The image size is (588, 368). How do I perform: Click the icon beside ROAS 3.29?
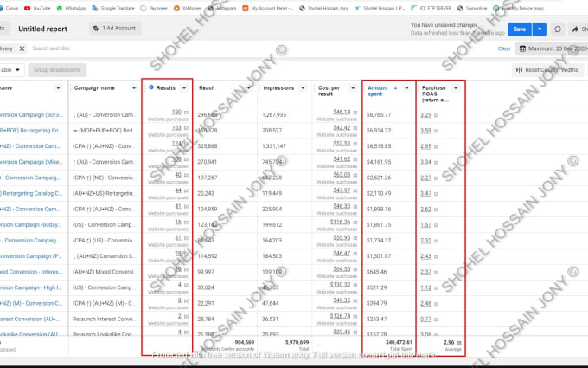[x=436, y=115]
